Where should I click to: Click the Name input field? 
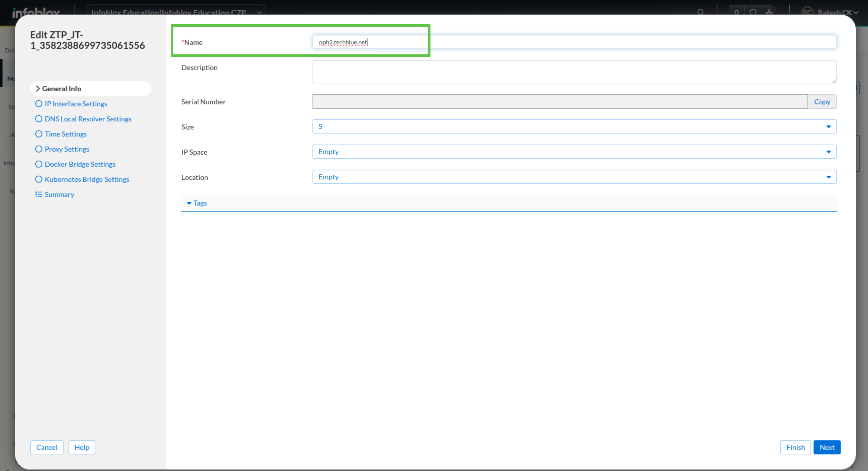pos(574,42)
